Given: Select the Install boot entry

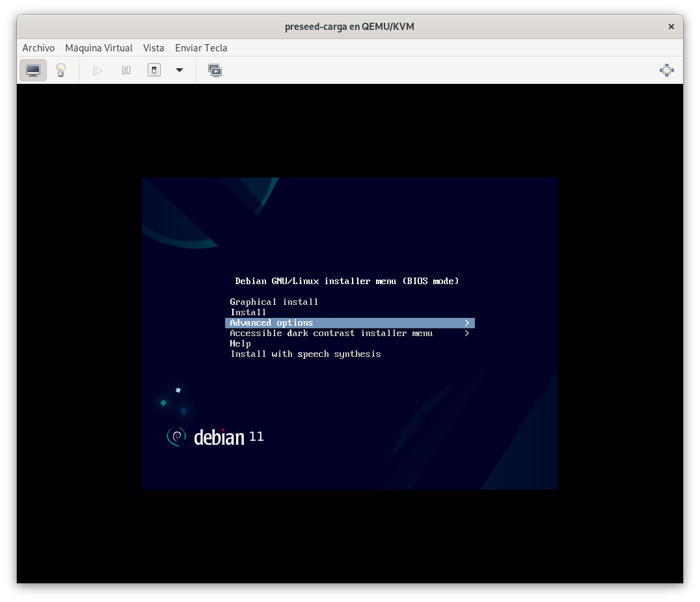Looking at the screenshot, I should coord(249,313).
